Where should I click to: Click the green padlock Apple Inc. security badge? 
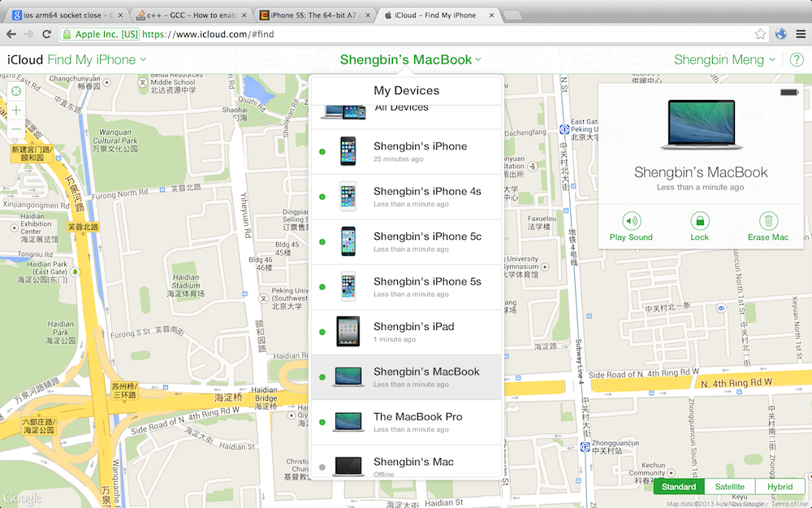100,34
